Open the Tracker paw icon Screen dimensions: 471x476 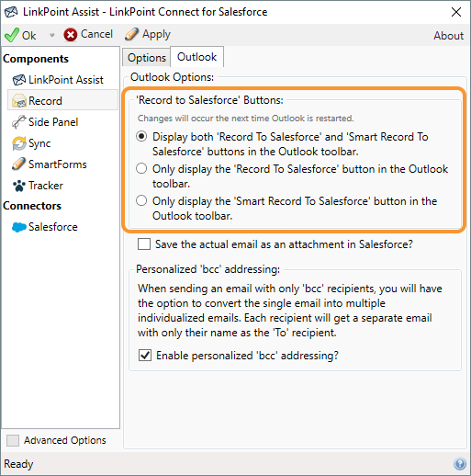point(19,186)
